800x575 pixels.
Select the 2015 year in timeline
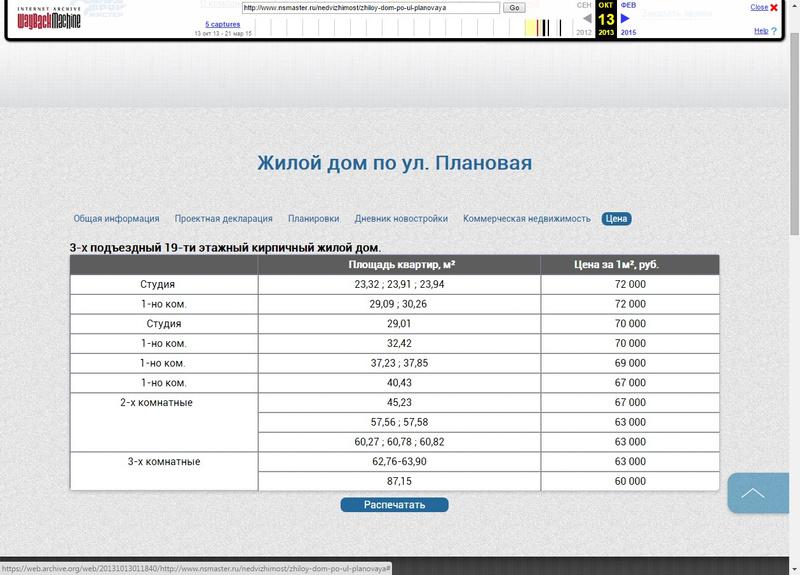coord(628,33)
